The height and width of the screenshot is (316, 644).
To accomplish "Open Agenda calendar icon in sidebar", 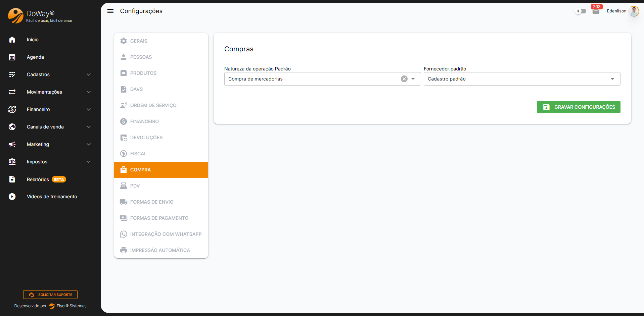I will (x=12, y=57).
